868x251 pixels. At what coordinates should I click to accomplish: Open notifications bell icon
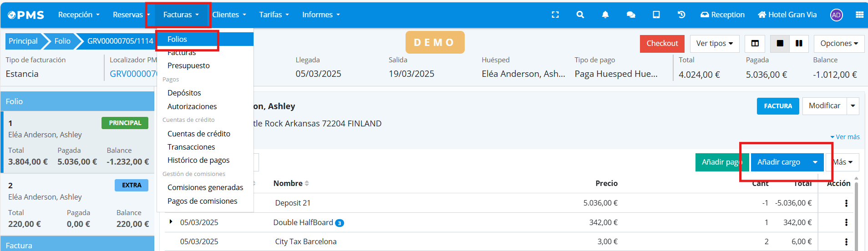[x=605, y=15]
